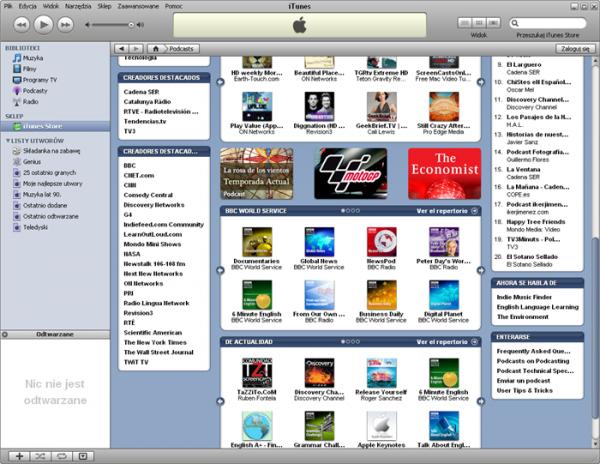Open the Pomoc menu
600x464 pixels.
174,6
